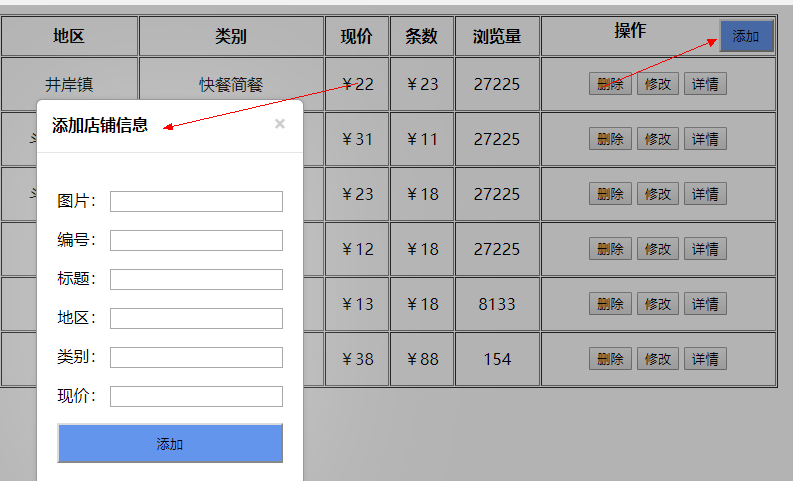Click the ¥38 price cell
The width and height of the screenshot is (793, 481).
357,359
